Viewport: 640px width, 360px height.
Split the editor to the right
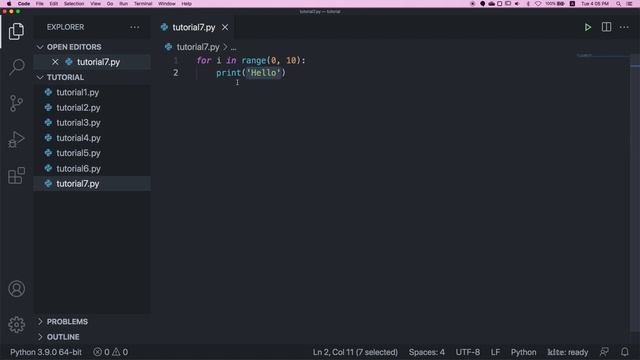click(x=606, y=27)
